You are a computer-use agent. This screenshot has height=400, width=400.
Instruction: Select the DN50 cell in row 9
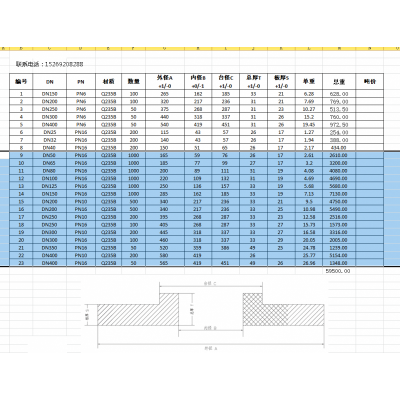(50, 155)
